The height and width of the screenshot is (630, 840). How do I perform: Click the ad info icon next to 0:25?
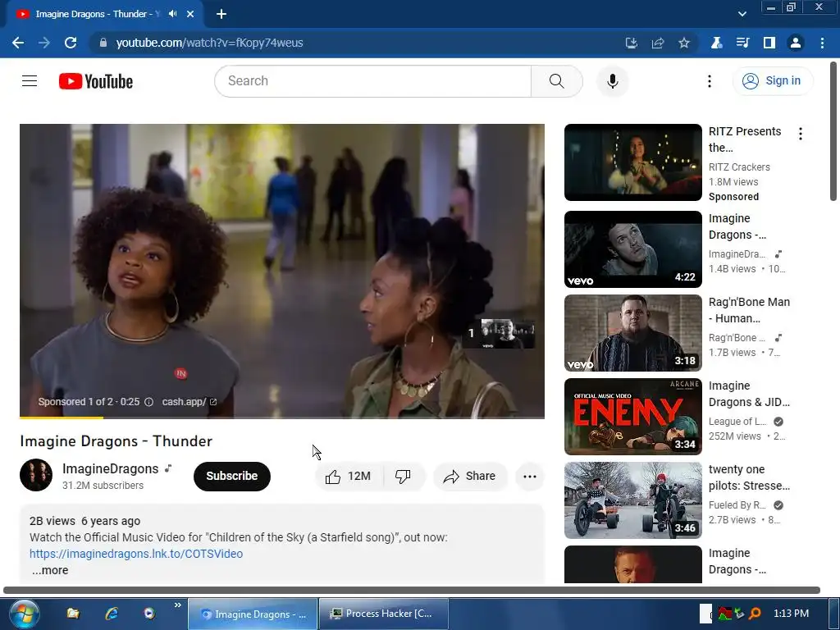click(149, 402)
